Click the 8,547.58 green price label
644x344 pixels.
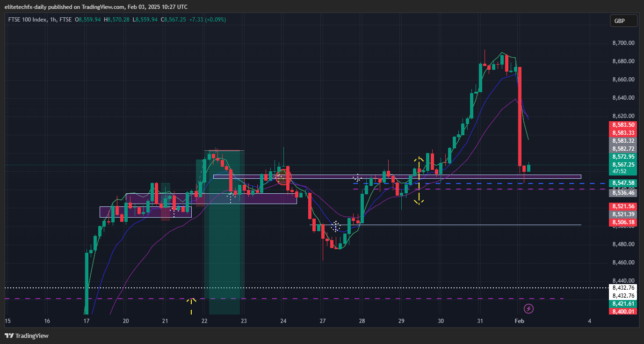point(623,183)
